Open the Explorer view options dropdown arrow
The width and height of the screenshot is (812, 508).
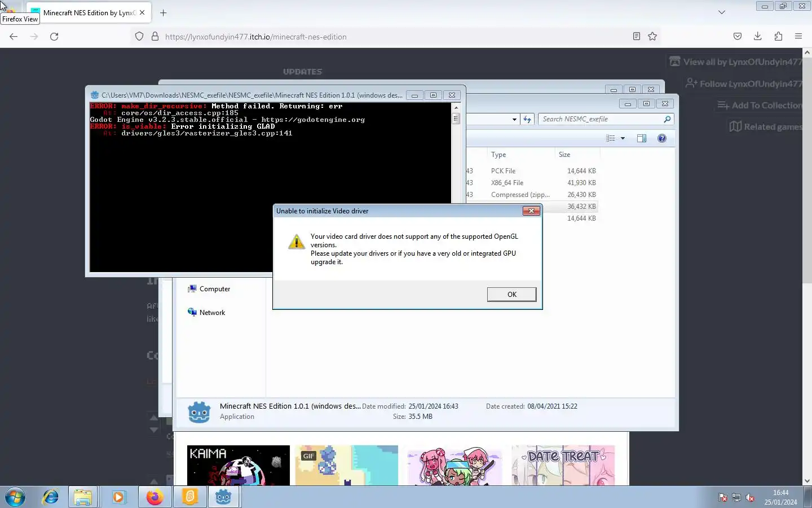pyautogui.click(x=623, y=138)
